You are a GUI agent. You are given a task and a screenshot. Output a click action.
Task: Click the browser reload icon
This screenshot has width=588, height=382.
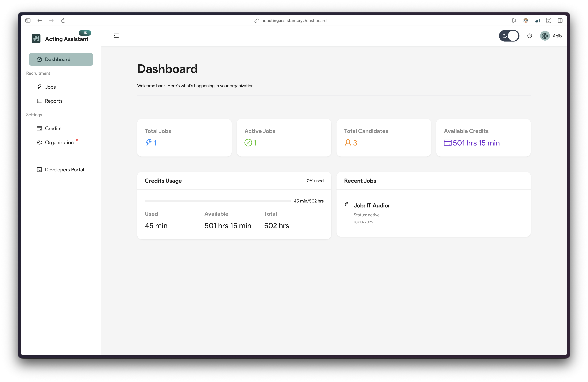pos(63,20)
